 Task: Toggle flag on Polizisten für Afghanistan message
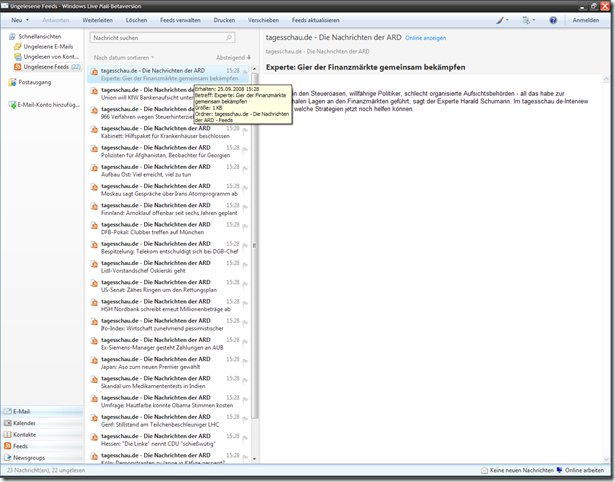pyautogui.click(x=246, y=150)
